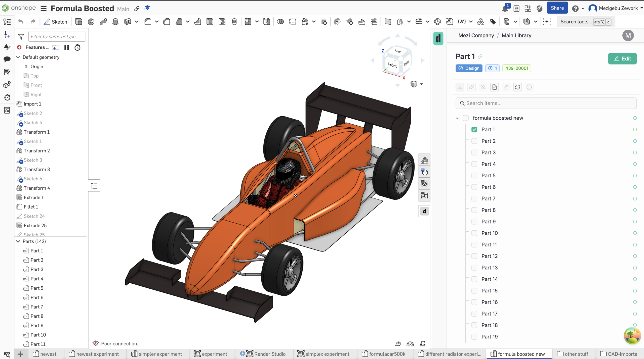
Task: Collapse the Default geometry tree
Action: (18, 57)
